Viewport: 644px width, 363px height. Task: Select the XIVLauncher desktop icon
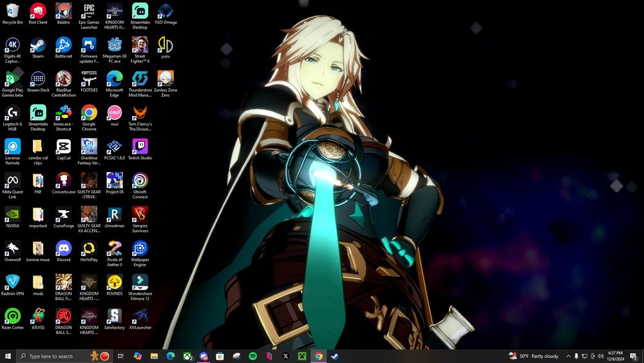140,319
